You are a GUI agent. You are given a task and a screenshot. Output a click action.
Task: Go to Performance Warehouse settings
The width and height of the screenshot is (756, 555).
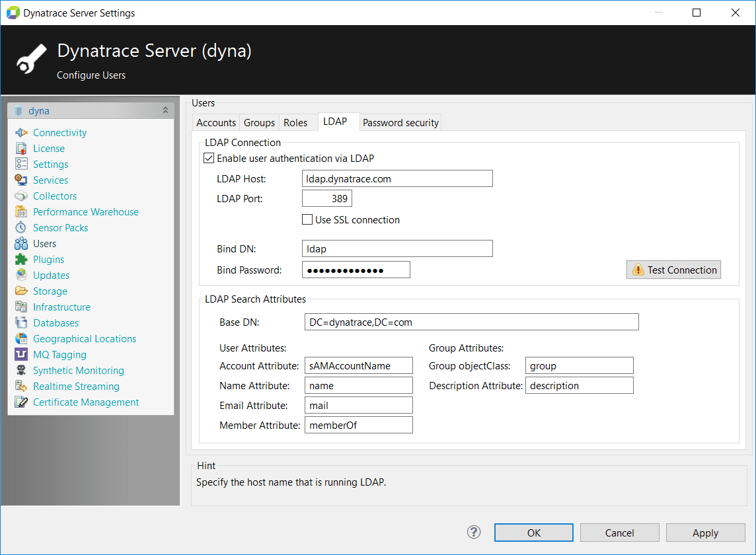tap(86, 211)
